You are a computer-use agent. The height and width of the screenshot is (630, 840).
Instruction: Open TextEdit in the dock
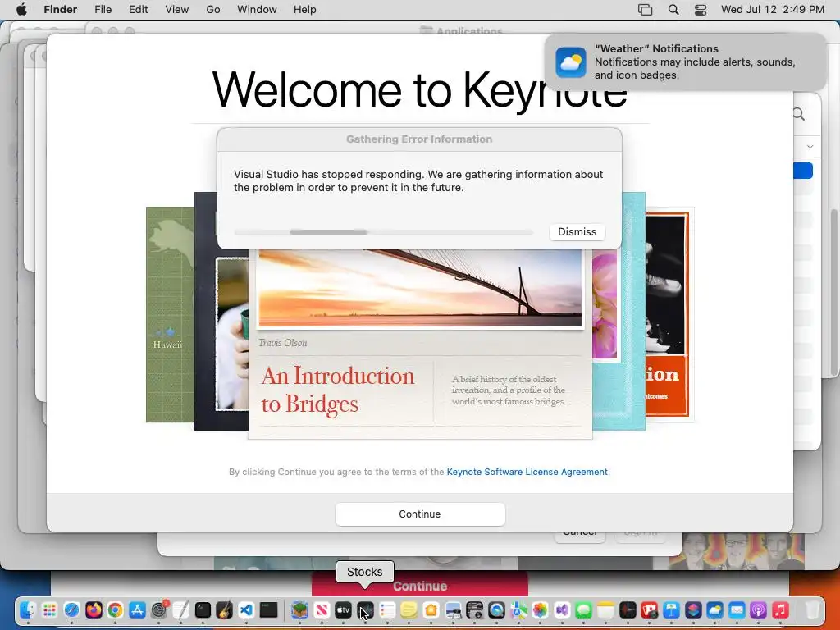pyautogui.click(x=181, y=609)
